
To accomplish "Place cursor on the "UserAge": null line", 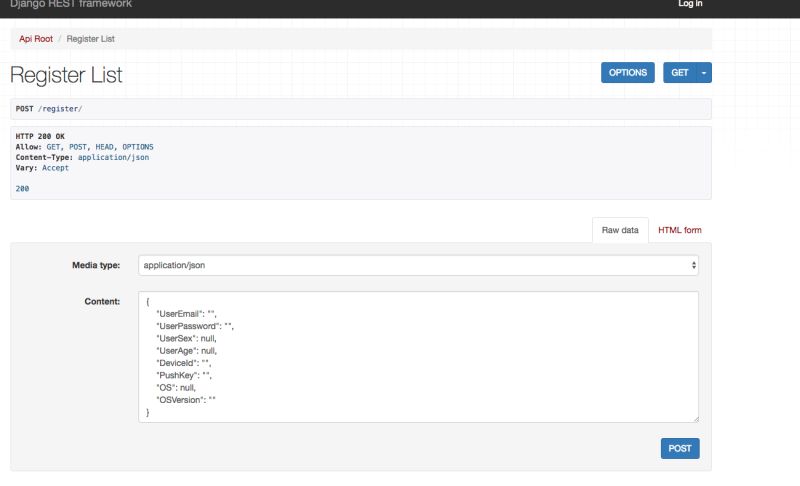I will 186,351.
